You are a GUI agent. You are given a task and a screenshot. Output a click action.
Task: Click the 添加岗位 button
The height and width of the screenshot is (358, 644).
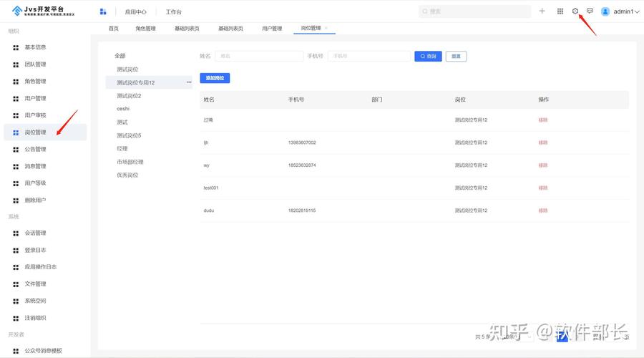pyautogui.click(x=215, y=78)
